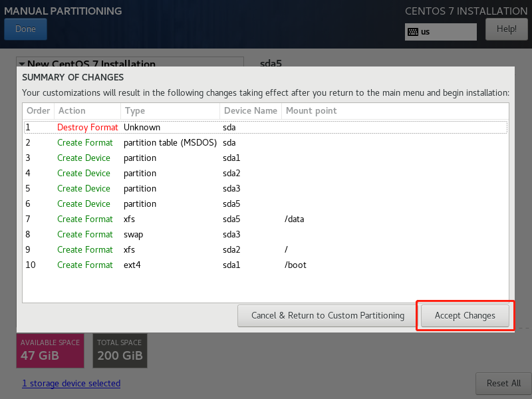This screenshot has height=399, width=532.
Task: Click the Available Space 47 GiB box
Action: tap(50, 350)
